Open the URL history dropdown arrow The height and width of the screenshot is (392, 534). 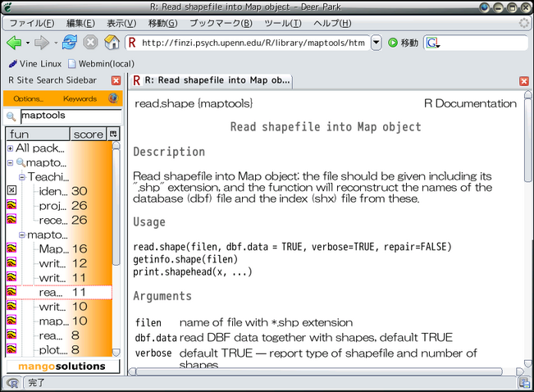click(377, 43)
